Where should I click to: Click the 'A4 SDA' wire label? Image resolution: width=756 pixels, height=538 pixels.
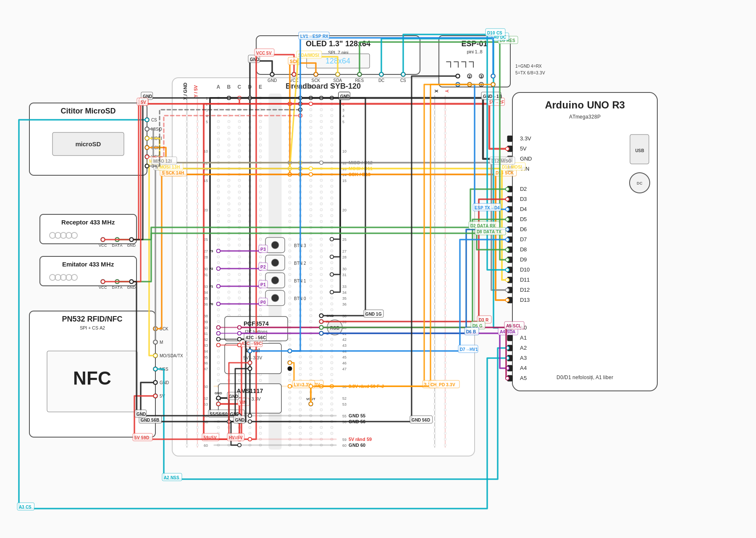508,332
